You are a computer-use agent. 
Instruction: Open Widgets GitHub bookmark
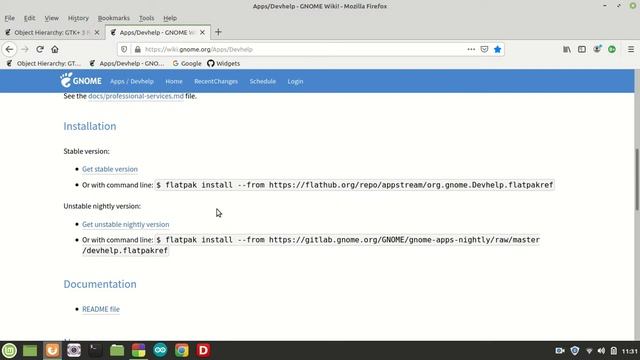(x=223, y=63)
